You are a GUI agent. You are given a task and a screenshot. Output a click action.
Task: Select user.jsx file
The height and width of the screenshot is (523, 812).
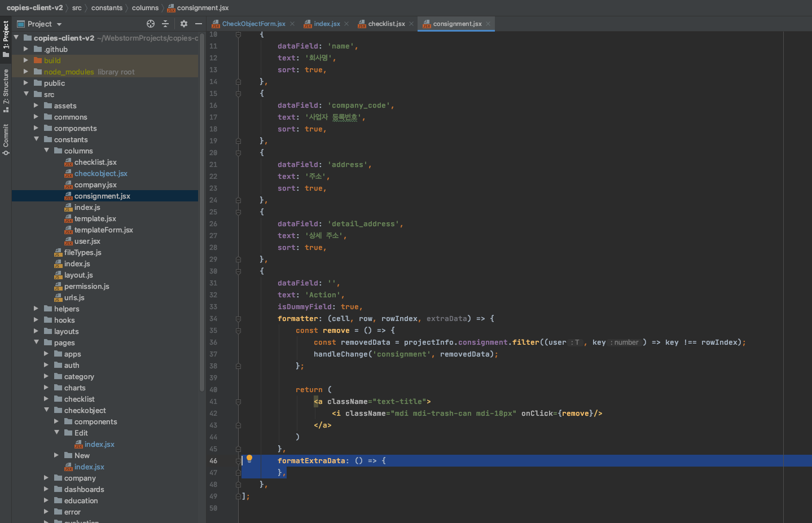pos(87,241)
